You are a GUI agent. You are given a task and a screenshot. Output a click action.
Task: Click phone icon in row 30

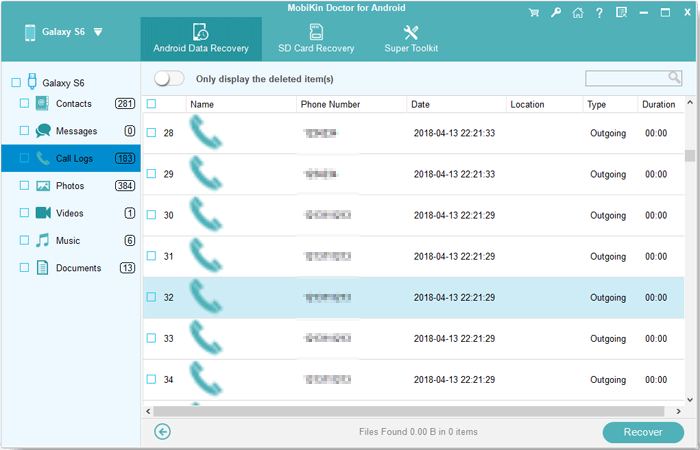(x=206, y=215)
